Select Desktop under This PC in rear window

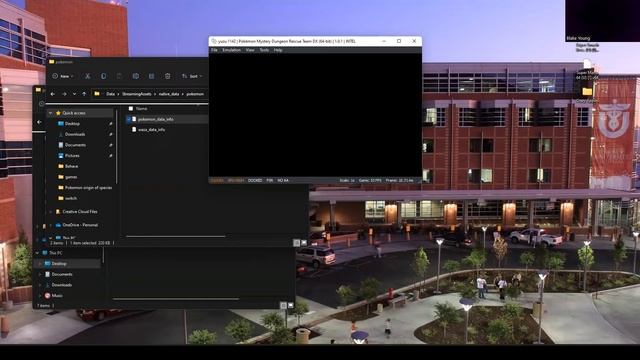coord(59,264)
